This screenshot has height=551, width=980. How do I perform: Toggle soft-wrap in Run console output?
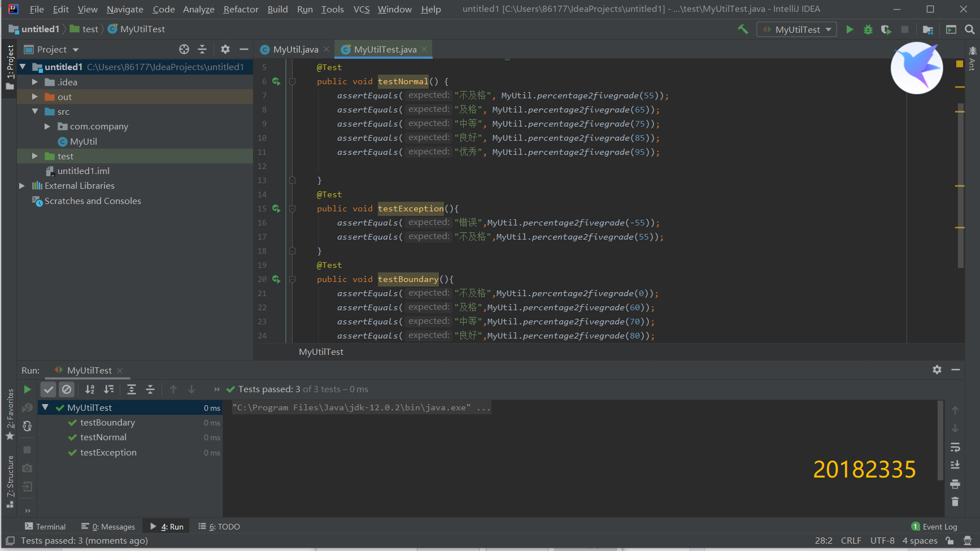tap(955, 447)
